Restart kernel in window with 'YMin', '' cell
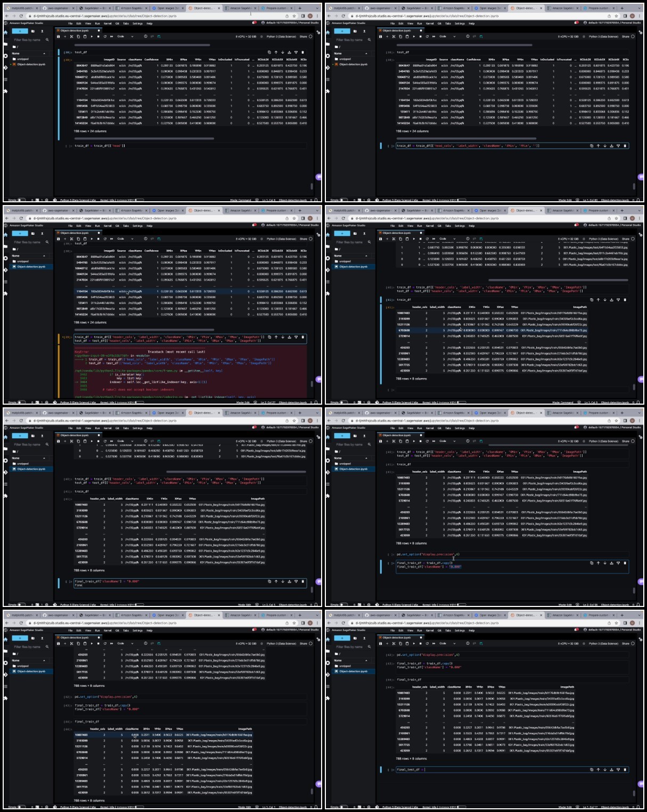Image resolution: width=647 pixels, height=812 pixels. (427, 36)
